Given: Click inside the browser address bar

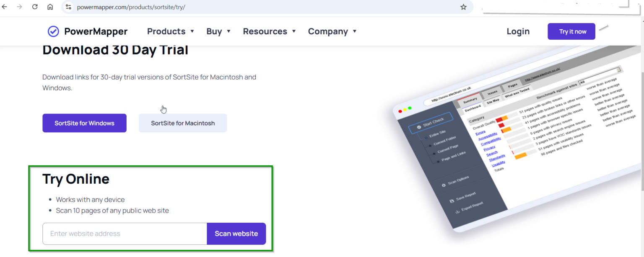Looking at the screenshot, I should pos(168,7).
